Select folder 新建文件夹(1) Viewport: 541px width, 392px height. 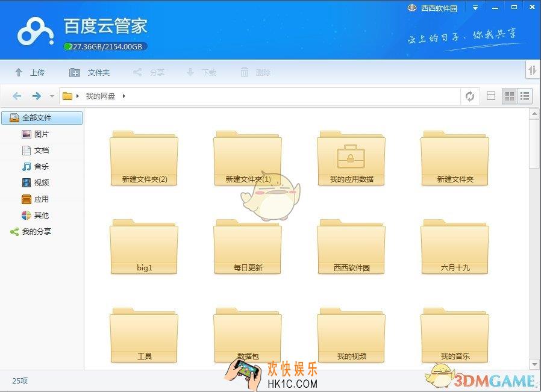tap(248, 158)
